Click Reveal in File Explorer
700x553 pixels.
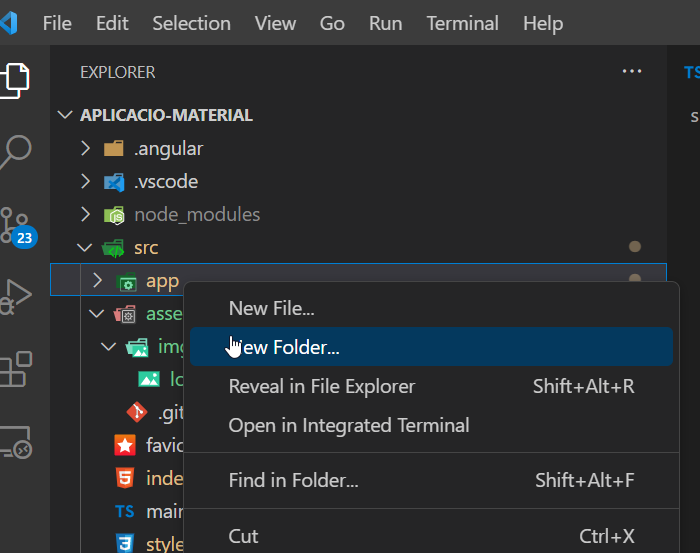click(321, 386)
